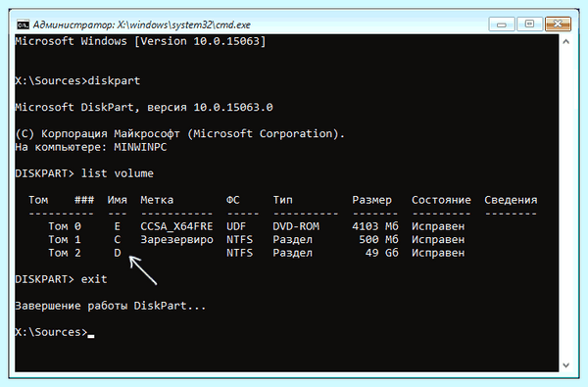Screen dimensions: 588x387
Task: Click the drive letter E of Том 0
Action: 118,226
